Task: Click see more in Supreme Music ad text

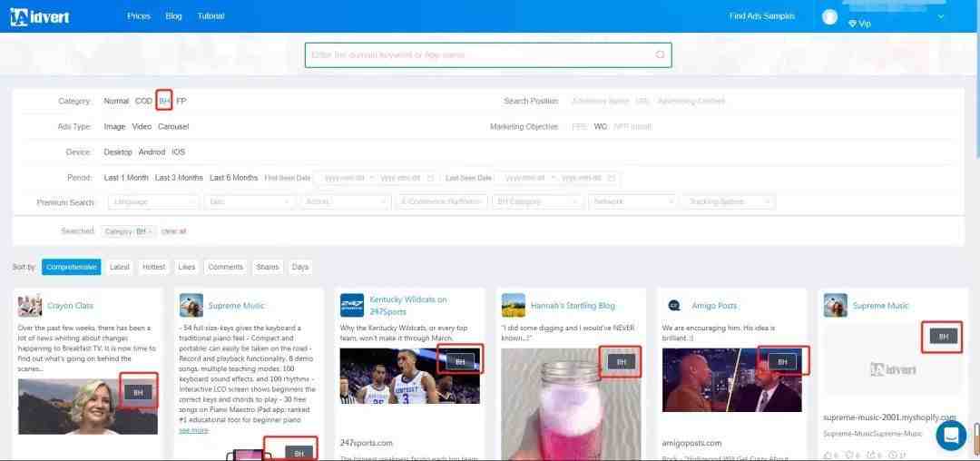Action: [194, 430]
